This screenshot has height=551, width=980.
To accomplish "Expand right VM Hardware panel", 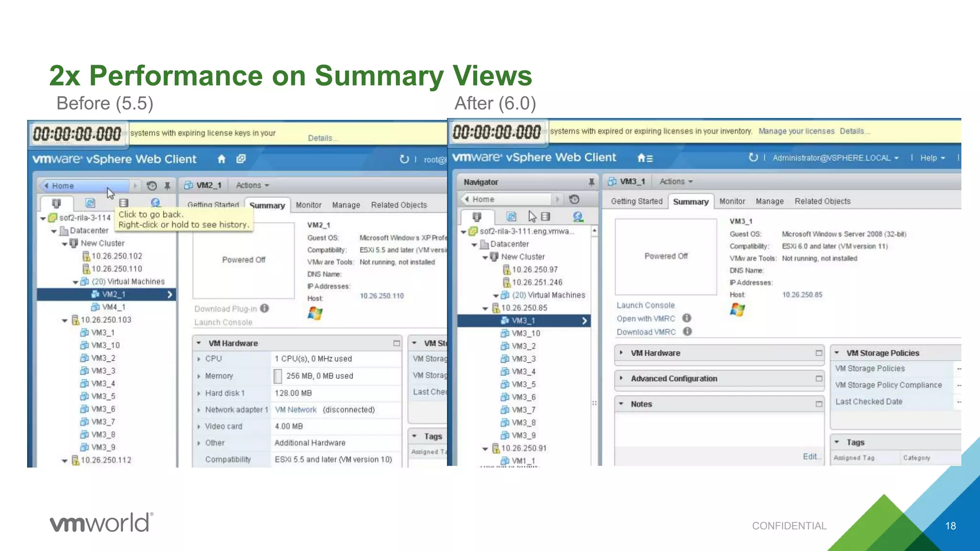I will pyautogui.click(x=621, y=353).
